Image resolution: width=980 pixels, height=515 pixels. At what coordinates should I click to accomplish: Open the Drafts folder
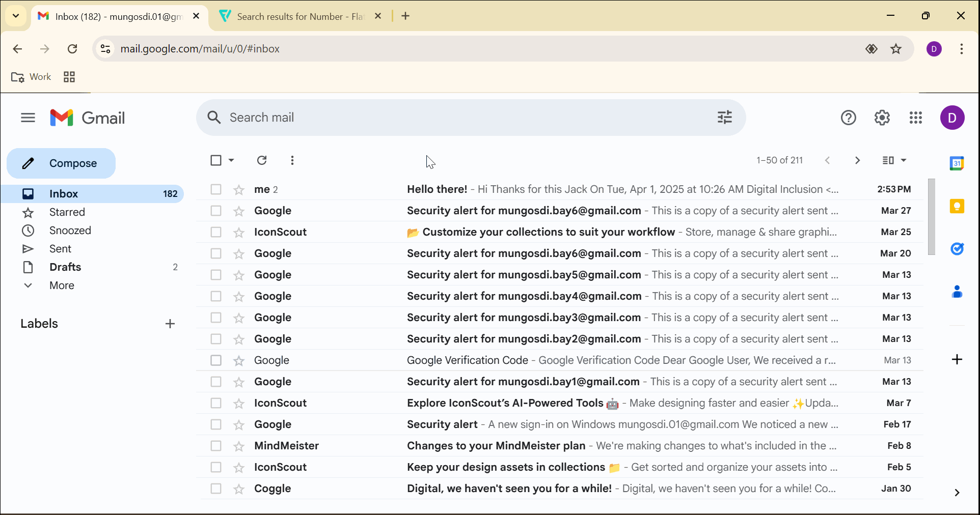(65, 267)
